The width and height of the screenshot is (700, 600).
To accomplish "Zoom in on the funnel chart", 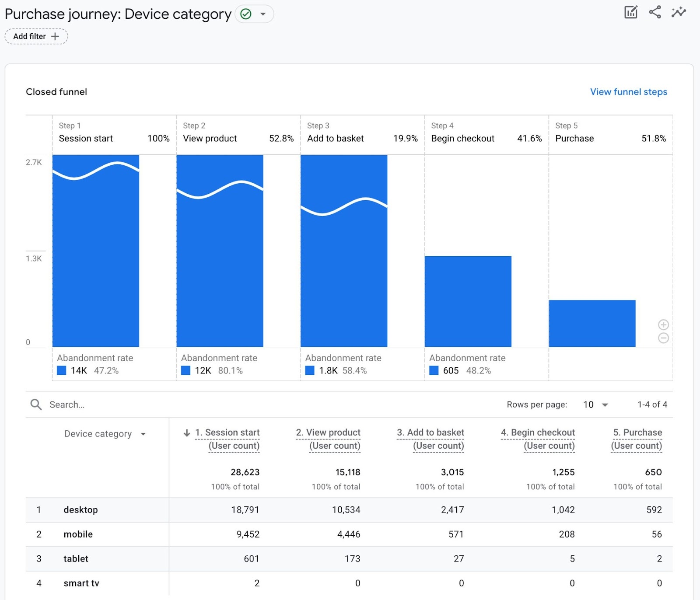I will (x=663, y=324).
